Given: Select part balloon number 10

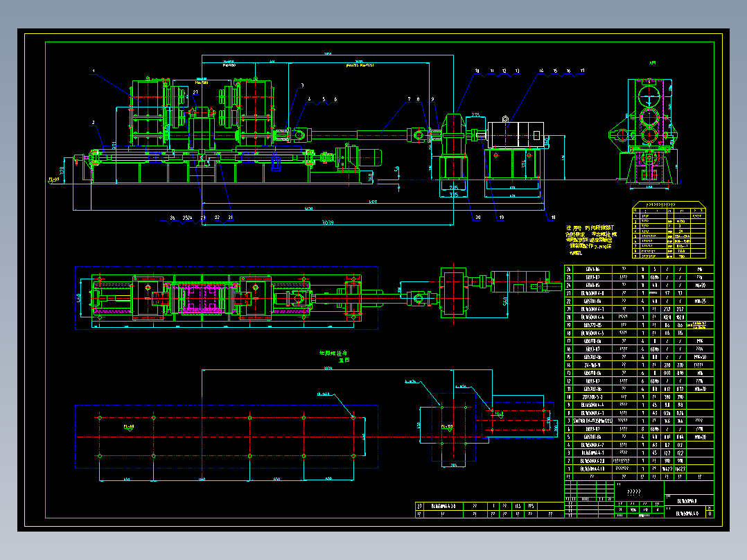Looking at the screenshot, I should tap(477, 71).
